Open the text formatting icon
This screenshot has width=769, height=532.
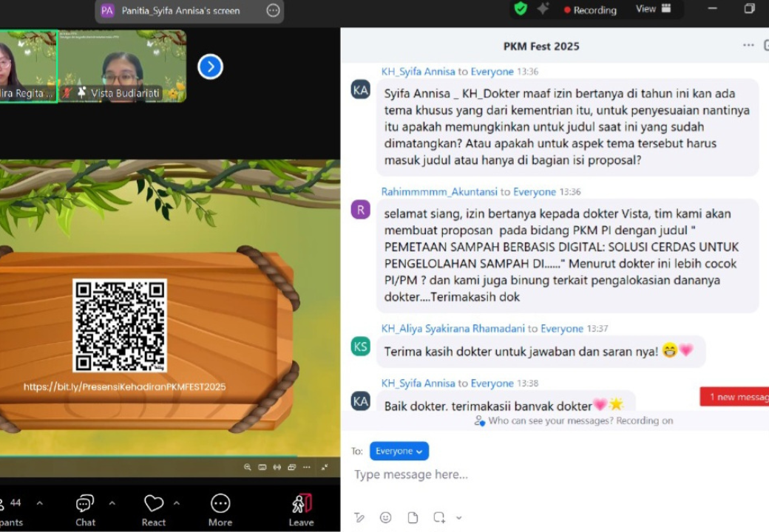point(359,517)
